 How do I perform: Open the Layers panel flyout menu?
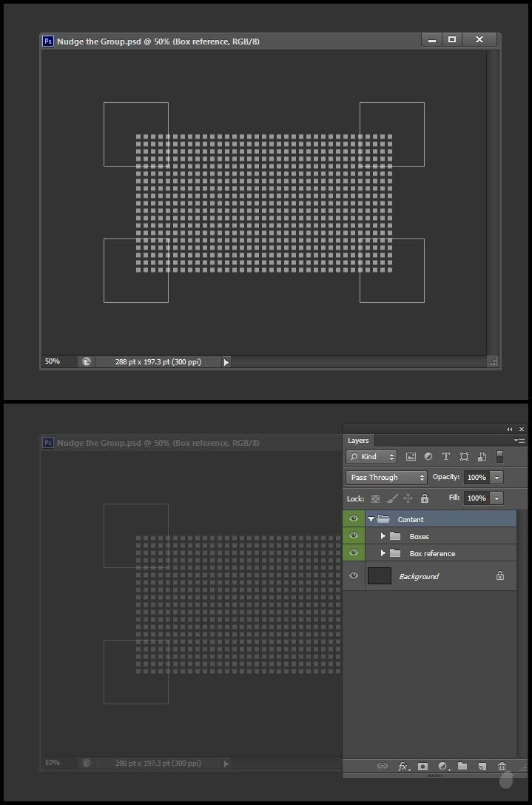point(520,441)
